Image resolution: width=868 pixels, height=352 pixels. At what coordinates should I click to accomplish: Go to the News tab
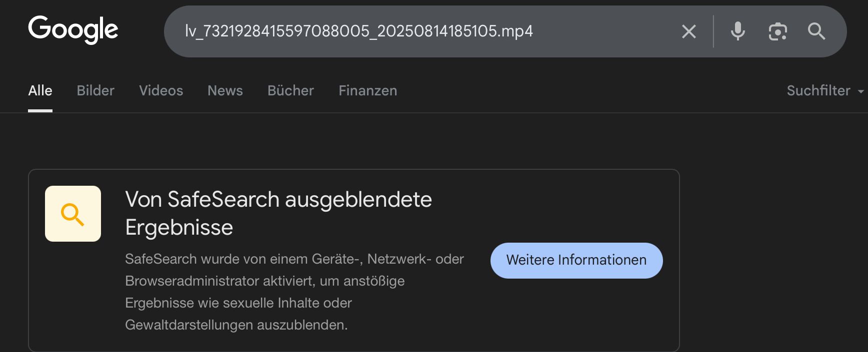225,91
